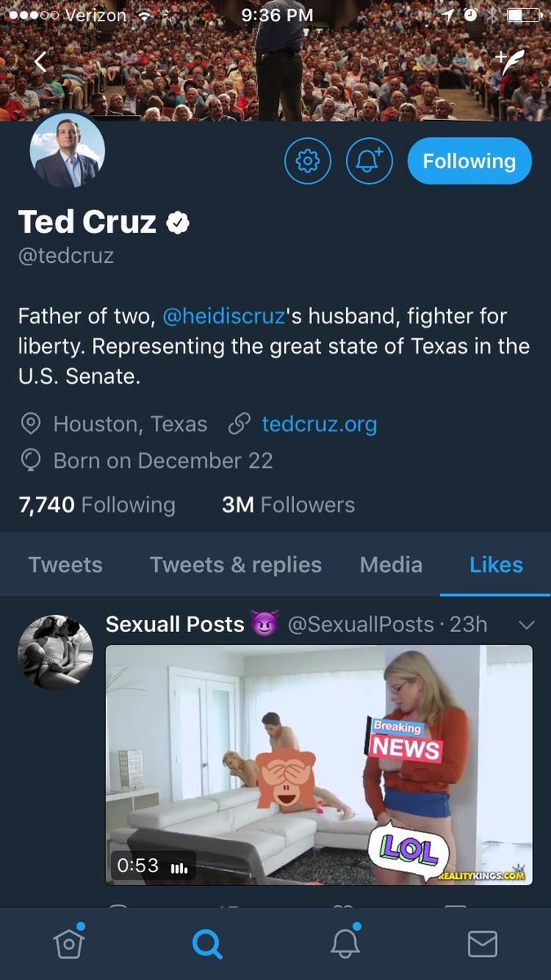Viewport: 551px width, 980px height.
Task: Open the @heidiscruz mention link
Action: (223, 316)
